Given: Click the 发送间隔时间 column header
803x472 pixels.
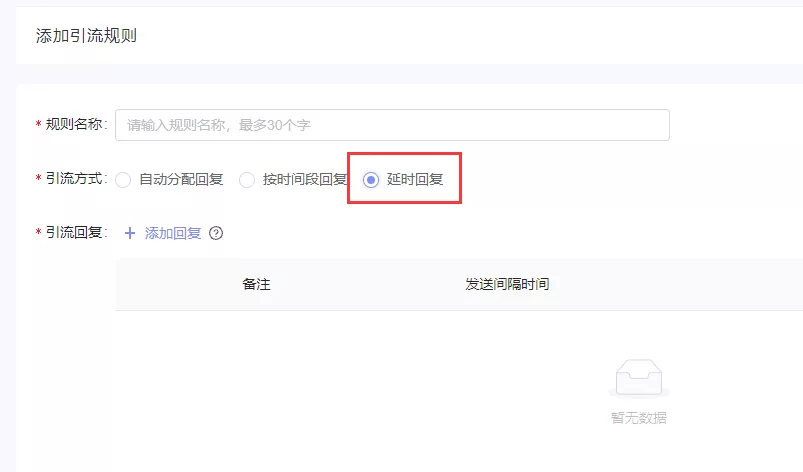Looking at the screenshot, I should pyautogui.click(x=507, y=284).
